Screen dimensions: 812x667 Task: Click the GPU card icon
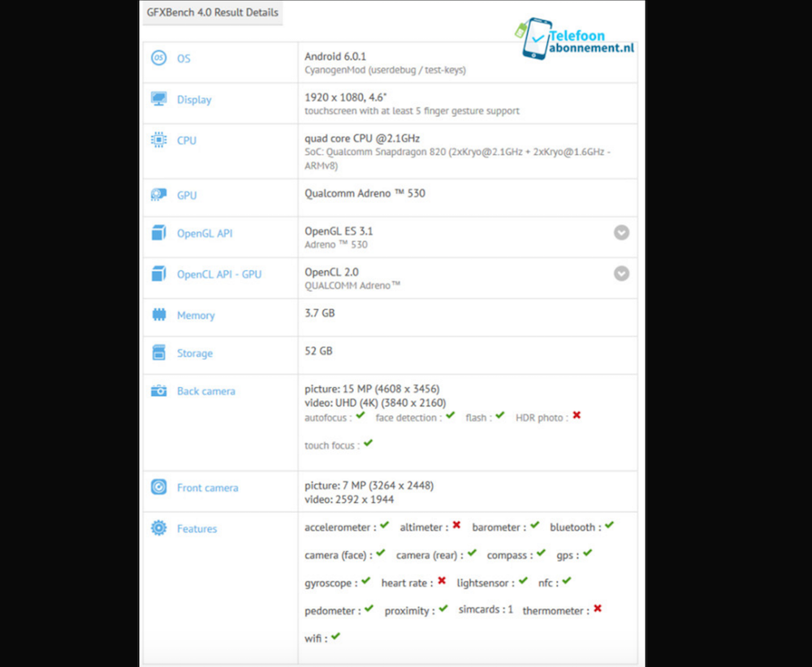click(x=159, y=195)
